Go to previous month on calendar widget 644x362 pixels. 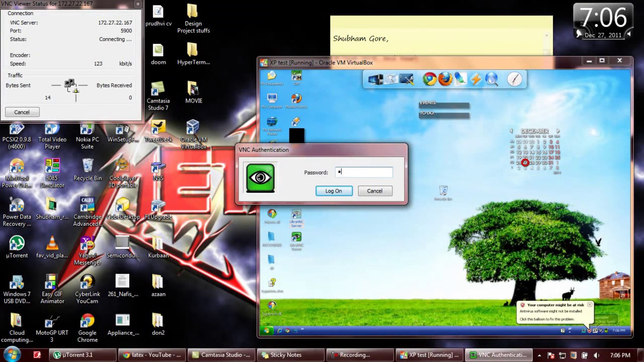(511, 131)
